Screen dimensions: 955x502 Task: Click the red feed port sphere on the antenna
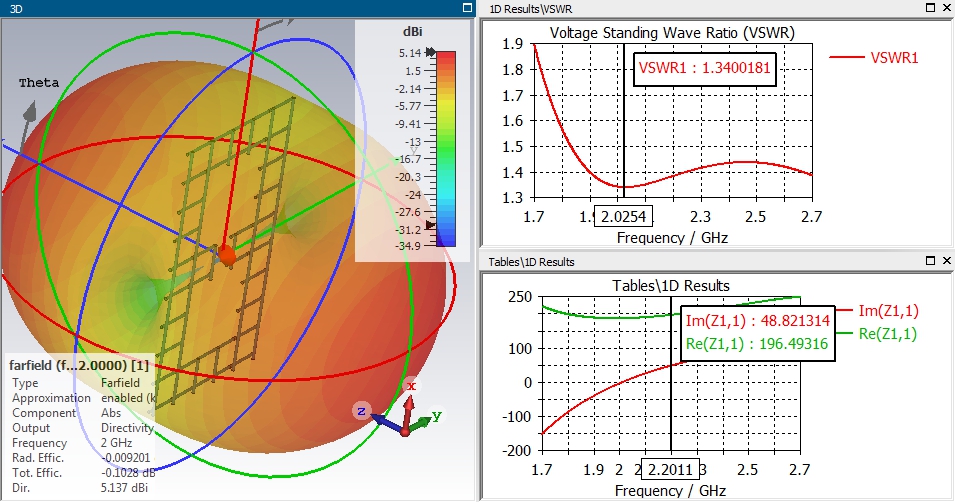pos(227,256)
